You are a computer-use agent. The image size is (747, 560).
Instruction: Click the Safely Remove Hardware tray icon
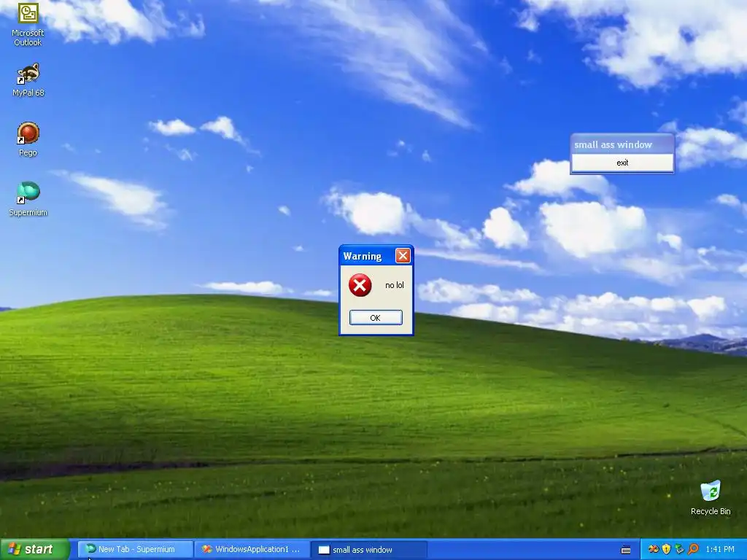click(679, 550)
